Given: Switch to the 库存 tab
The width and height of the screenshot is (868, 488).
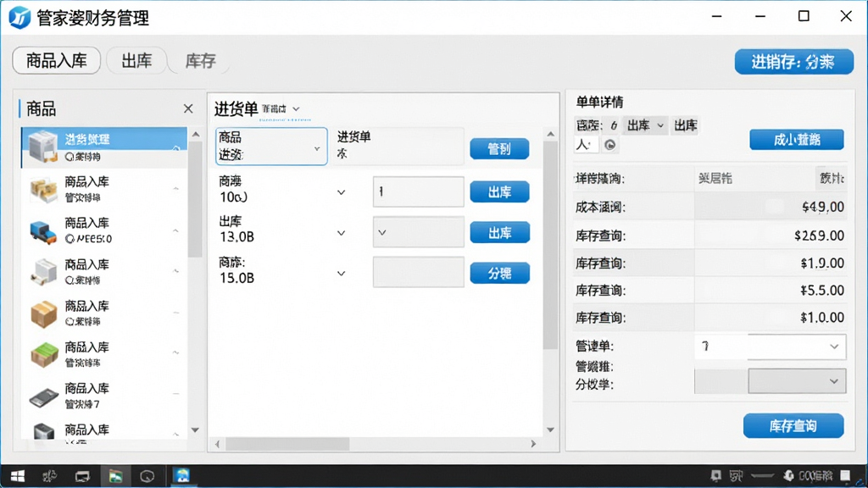Looking at the screenshot, I should click(x=200, y=60).
